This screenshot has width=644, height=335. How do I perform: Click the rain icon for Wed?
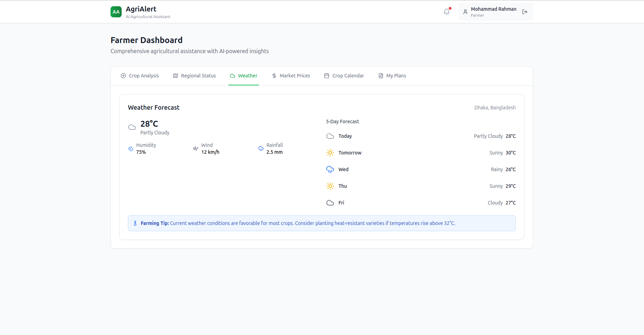pos(330,169)
